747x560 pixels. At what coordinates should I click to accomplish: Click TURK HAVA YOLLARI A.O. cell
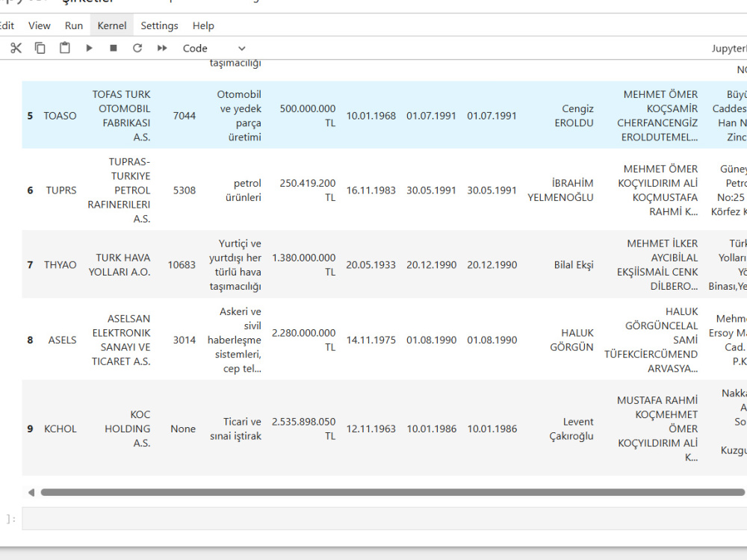click(120, 265)
